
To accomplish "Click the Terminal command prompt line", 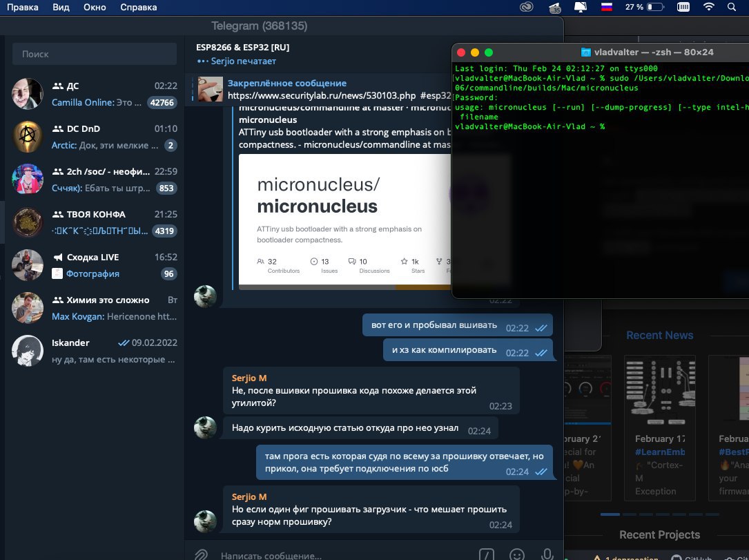I will click(529, 126).
